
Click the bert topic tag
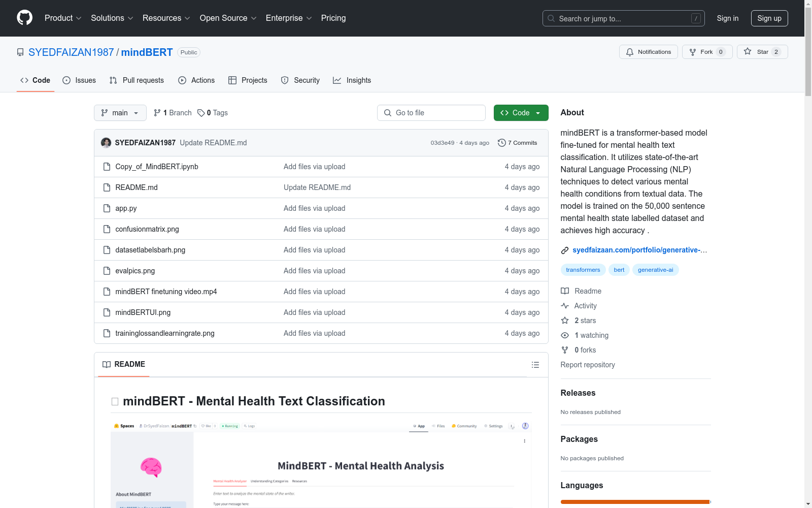click(x=619, y=270)
